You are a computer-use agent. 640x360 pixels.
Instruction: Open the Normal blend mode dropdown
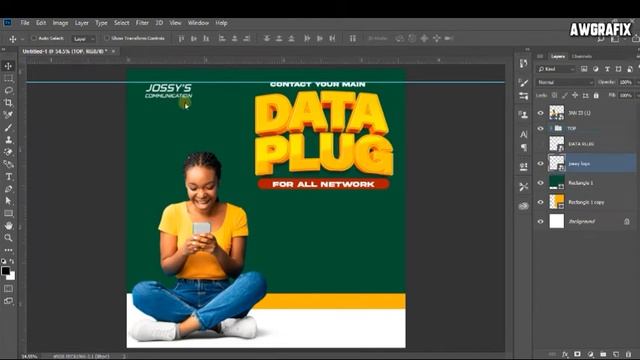coord(565,82)
